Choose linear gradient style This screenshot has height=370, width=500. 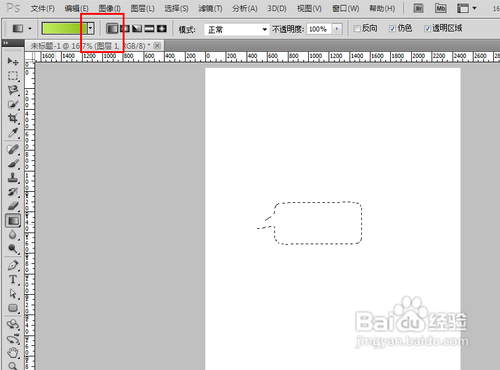tap(112, 29)
